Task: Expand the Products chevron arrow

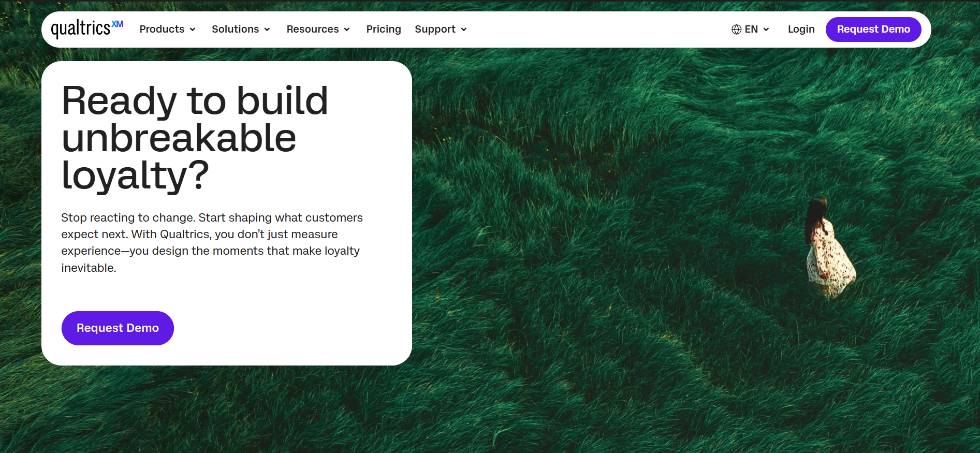Action: 193,30
